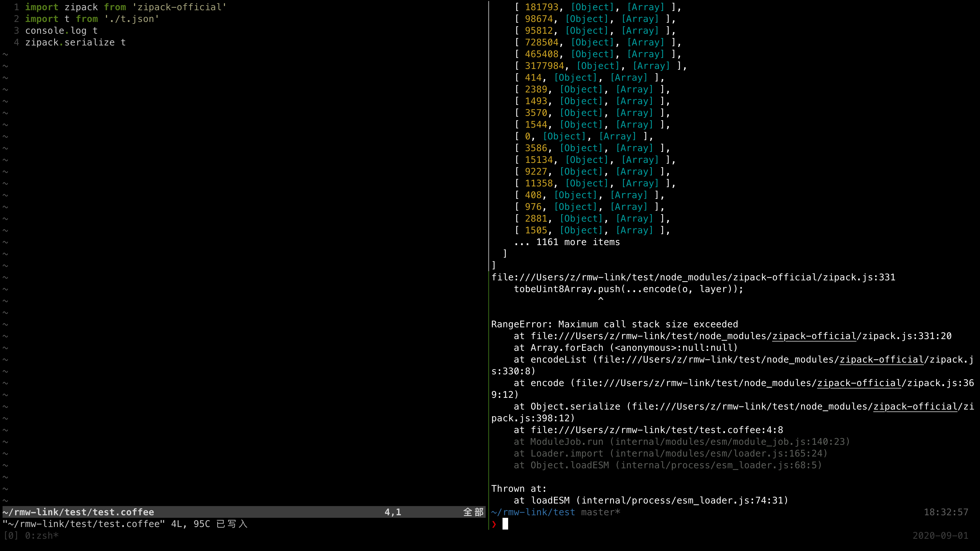This screenshot has height=551, width=980.
Task: Click the [Array] entry on the 0 row
Action: click(x=617, y=137)
